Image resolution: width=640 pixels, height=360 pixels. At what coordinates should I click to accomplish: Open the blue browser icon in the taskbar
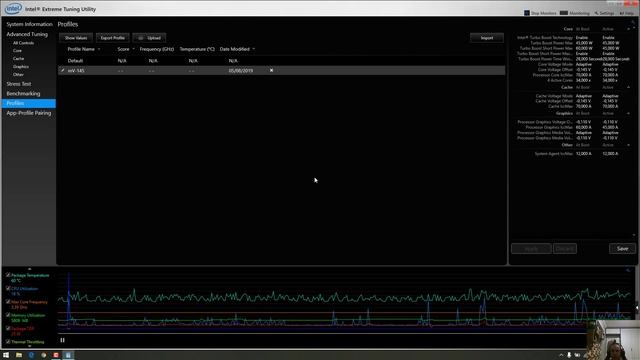click(x=31, y=355)
